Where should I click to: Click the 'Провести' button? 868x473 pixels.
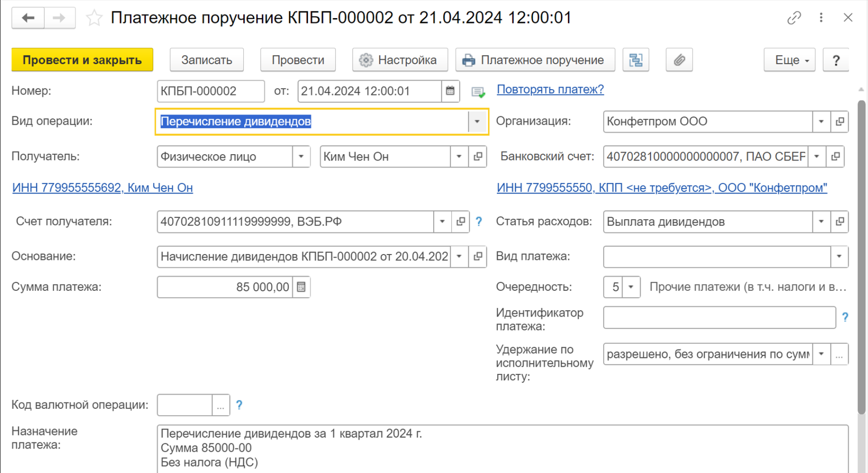[298, 60]
